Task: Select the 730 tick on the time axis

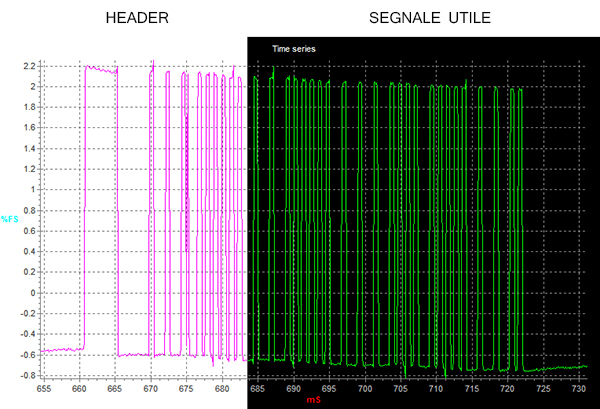Action: [579, 386]
